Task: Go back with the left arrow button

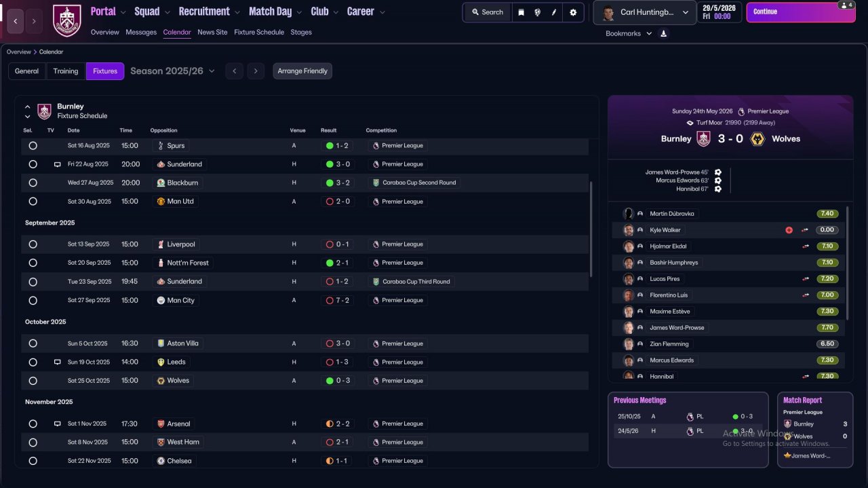Action: pos(16,21)
